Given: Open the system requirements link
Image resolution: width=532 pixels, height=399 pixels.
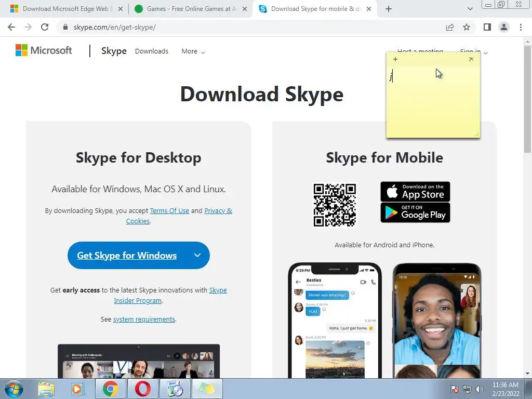Looking at the screenshot, I should point(144,320).
